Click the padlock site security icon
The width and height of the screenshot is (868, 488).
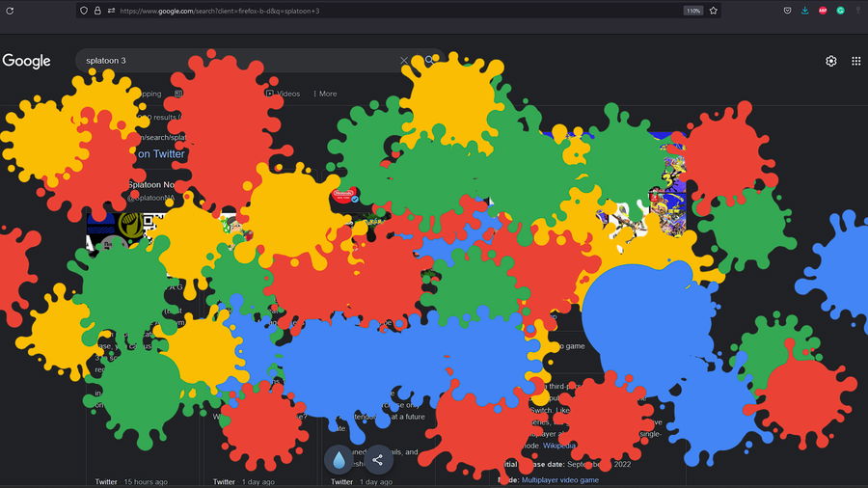tap(98, 11)
